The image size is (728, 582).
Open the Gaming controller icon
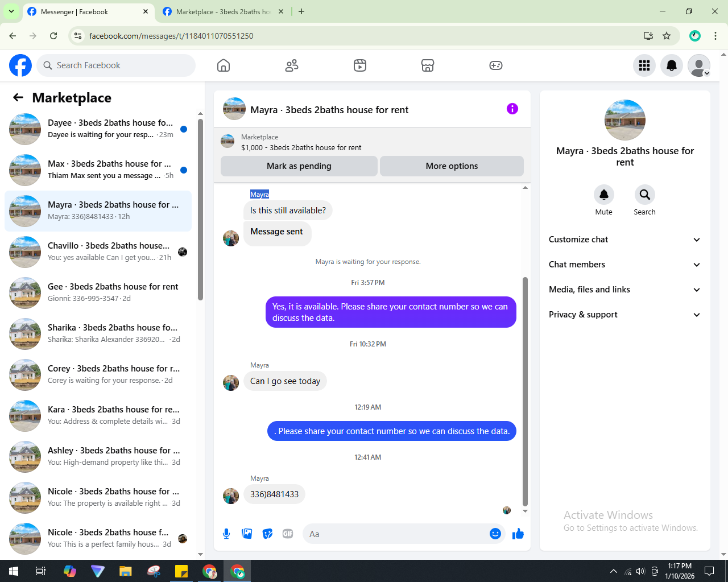click(496, 65)
